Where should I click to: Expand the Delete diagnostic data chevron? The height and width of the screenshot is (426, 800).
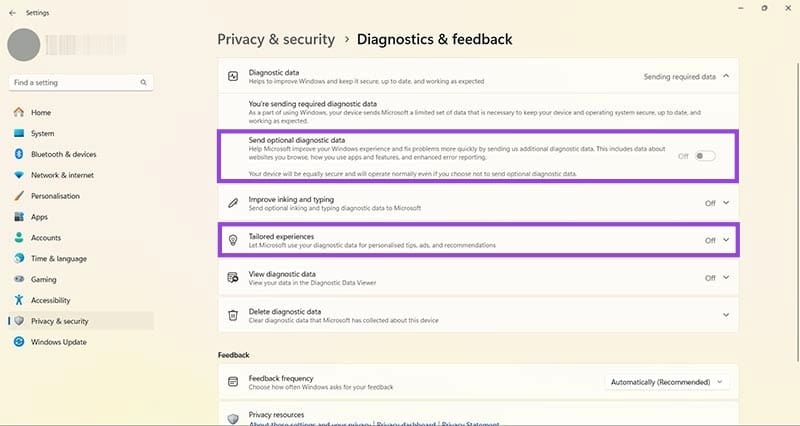point(726,315)
